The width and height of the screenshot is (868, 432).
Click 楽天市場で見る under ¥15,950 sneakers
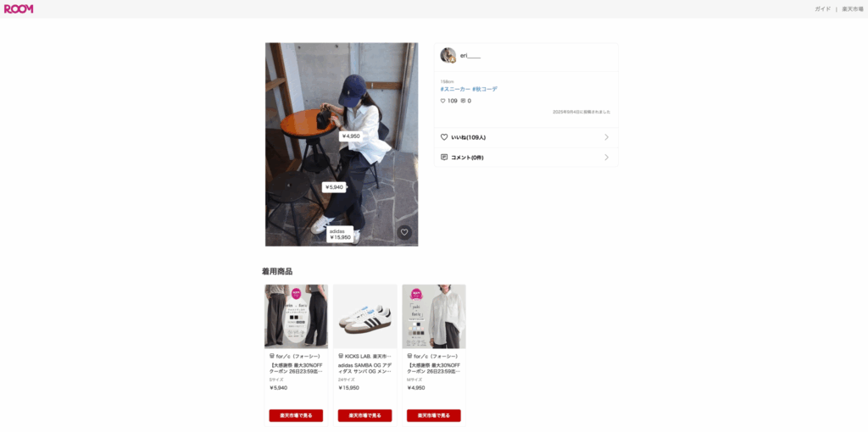click(x=364, y=415)
